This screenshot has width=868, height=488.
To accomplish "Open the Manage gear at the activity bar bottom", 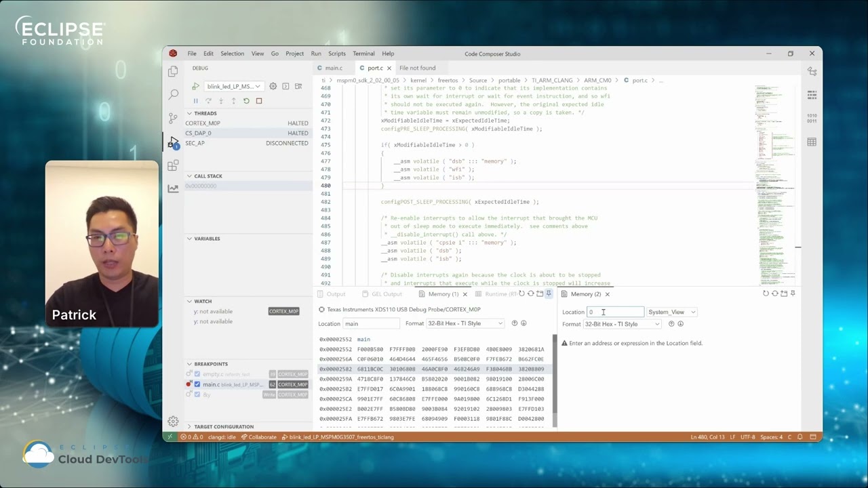I will coord(173,421).
